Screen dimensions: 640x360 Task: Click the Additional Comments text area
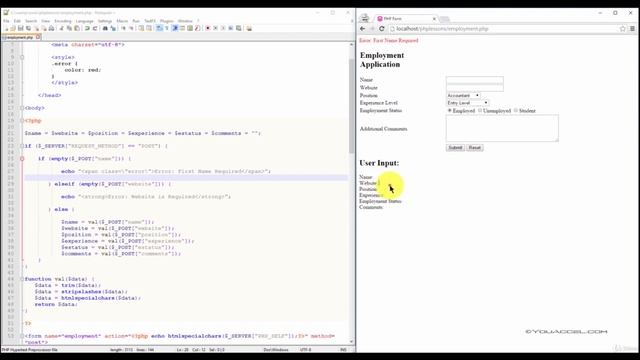(x=502, y=128)
